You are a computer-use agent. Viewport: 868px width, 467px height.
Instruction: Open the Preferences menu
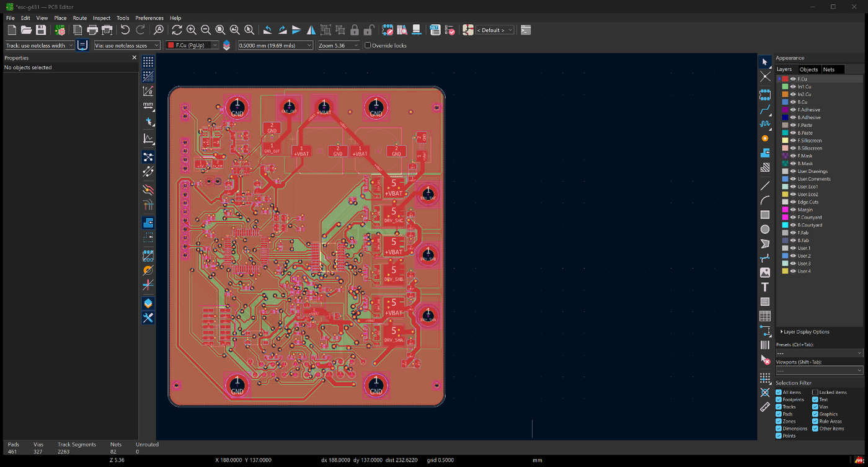pos(149,18)
